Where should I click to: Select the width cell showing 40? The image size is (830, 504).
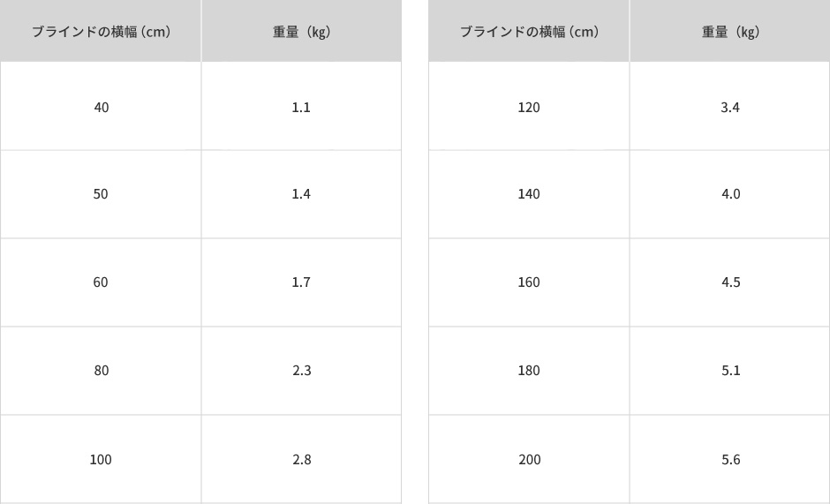(101, 106)
